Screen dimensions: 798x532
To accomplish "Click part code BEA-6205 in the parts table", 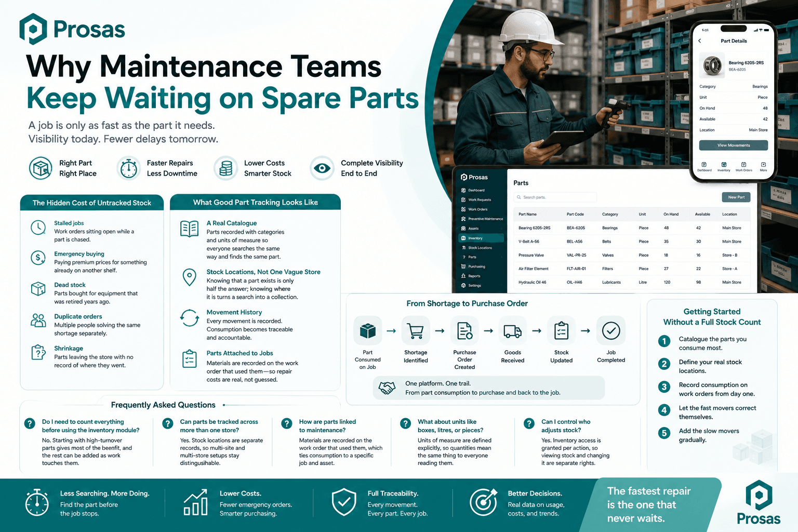I will tap(576, 228).
